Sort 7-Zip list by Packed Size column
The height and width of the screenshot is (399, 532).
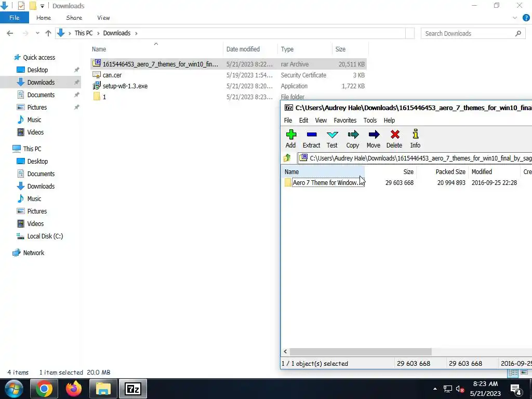[443, 171]
